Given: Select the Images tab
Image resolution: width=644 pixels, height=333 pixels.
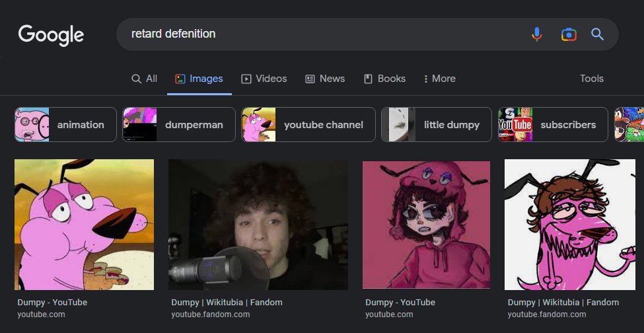Looking at the screenshot, I should pos(199,79).
